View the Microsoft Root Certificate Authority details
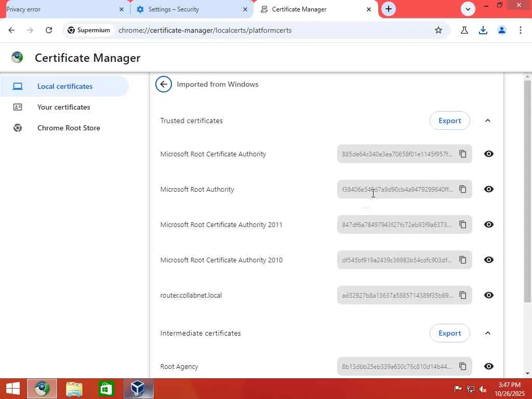This screenshot has width=532, height=399. click(x=488, y=154)
